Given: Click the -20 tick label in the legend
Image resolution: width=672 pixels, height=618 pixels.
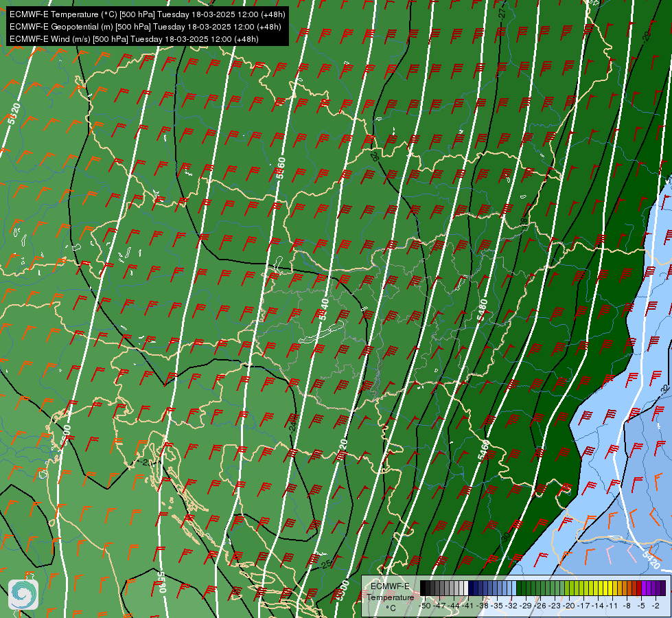Looking at the screenshot, I should (569, 606).
